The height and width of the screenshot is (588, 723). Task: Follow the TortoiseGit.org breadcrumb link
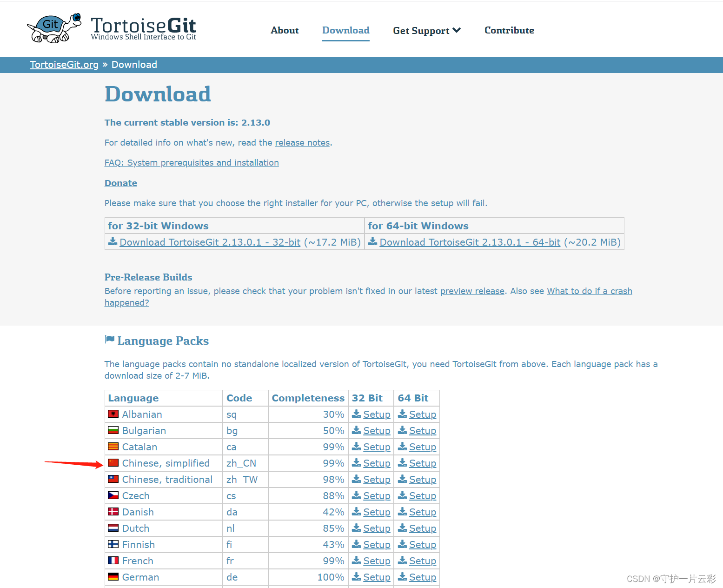tap(64, 65)
